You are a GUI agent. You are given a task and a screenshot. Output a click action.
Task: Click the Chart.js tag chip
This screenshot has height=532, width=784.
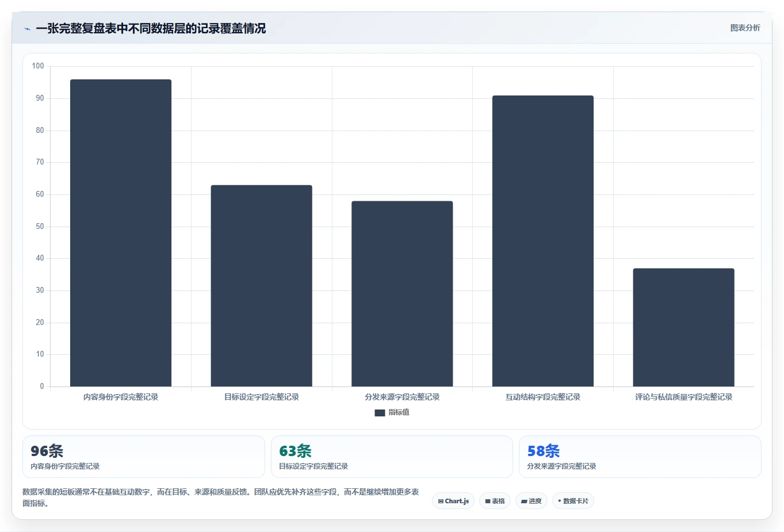pyautogui.click(x=453, y=501)
